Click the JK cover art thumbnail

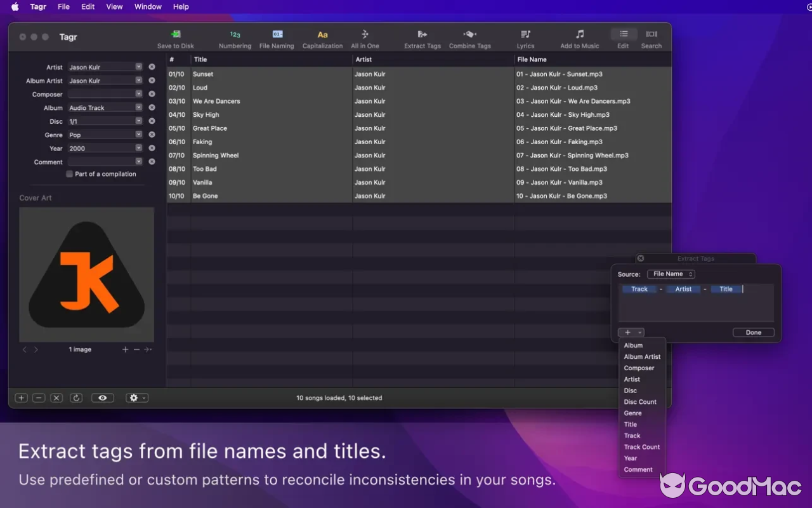tap(87, 274)
